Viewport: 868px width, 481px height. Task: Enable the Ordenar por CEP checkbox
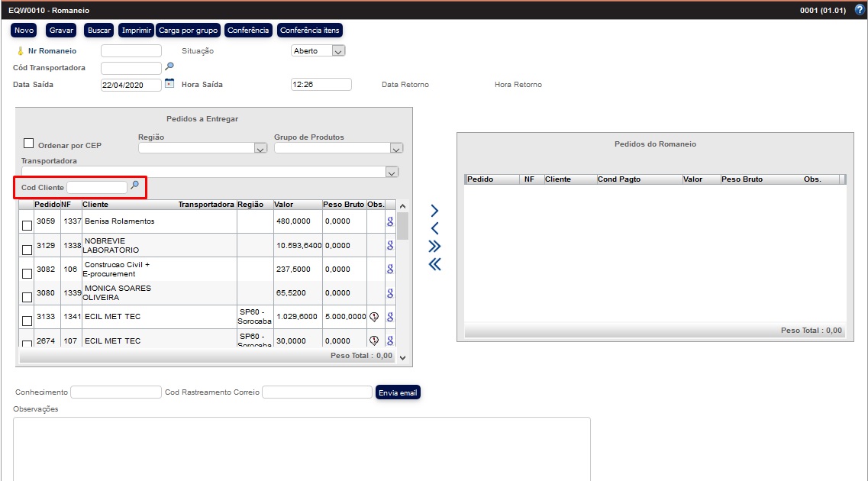point(29,144)
